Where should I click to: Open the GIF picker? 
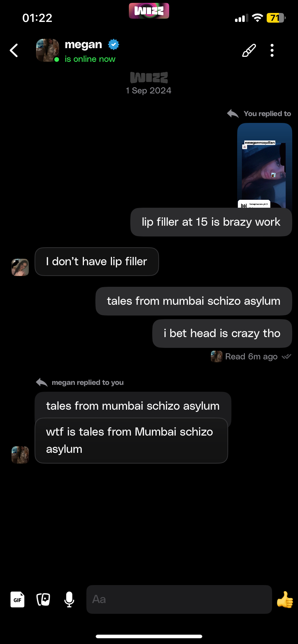[17, 599]
